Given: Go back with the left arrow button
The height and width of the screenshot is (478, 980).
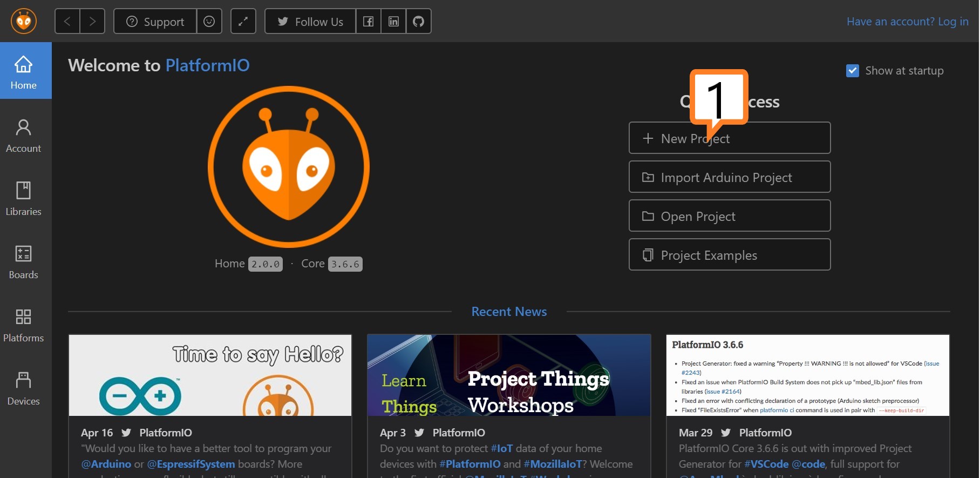Looking at the screenshot, I should [67, 21].
